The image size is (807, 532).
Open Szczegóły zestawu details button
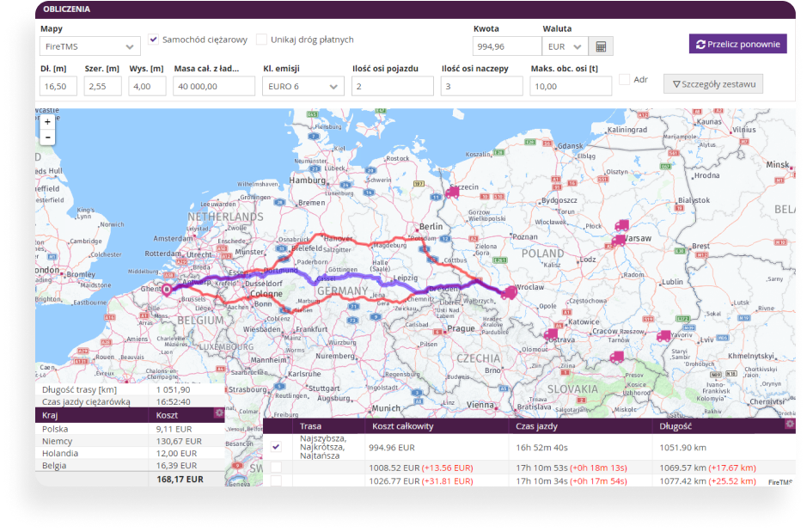click(x=712, y=84)
